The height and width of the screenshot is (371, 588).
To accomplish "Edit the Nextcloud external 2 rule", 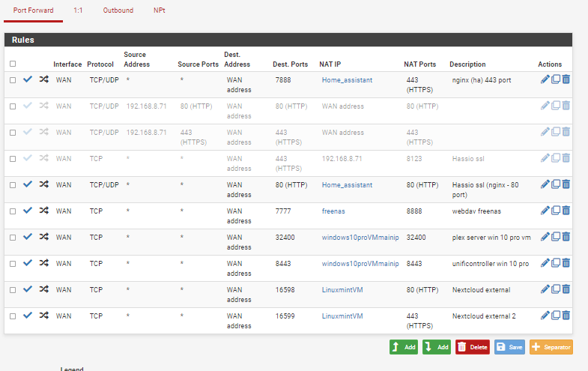I will point(545,316).
